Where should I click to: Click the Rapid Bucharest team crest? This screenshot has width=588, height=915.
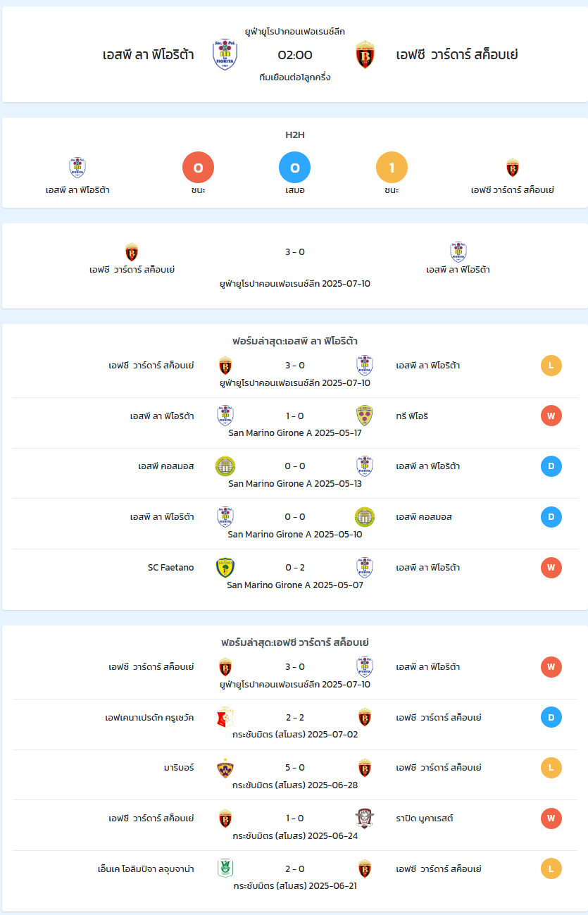pos(365,818)
